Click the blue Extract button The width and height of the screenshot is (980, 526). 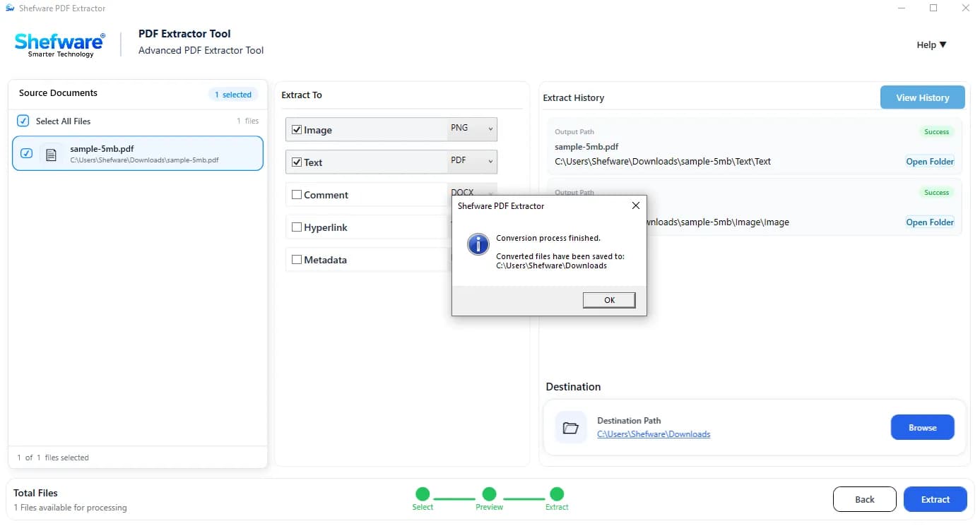tap(935, 499)
